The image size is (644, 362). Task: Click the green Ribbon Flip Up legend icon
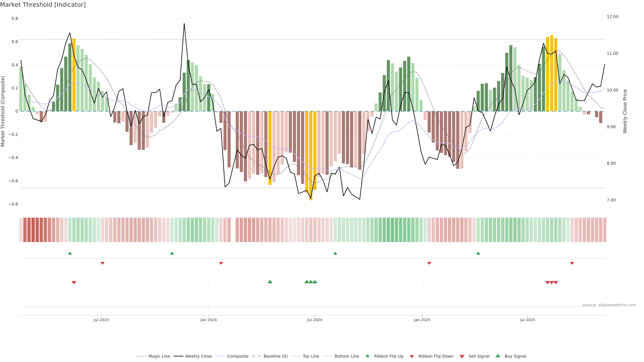click(367, 356)
